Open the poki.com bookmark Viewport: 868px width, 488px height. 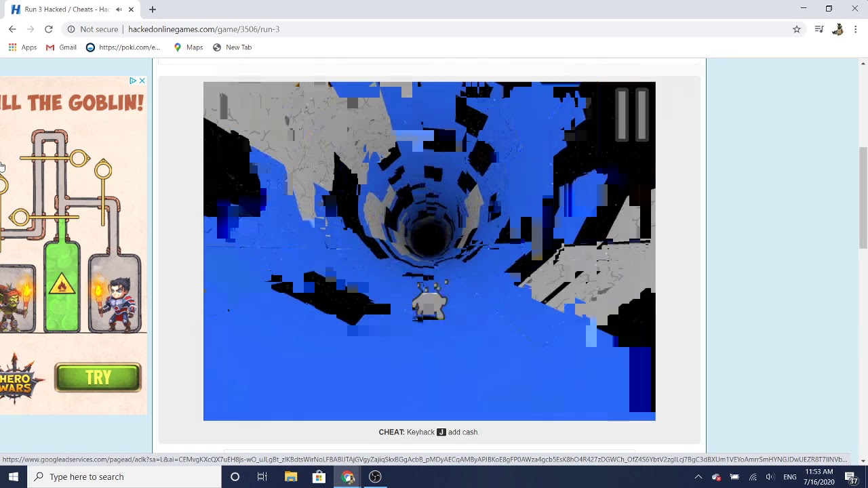click(123, 47)
